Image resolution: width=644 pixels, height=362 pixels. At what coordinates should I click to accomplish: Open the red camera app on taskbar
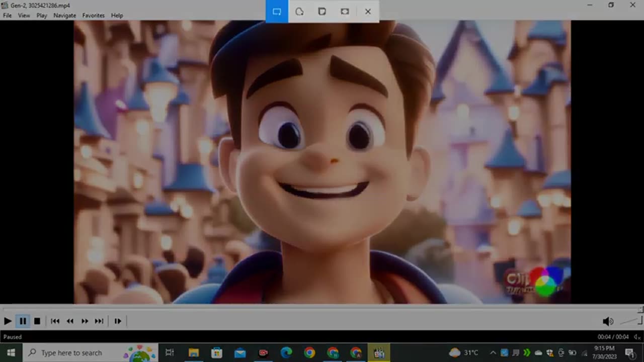point(263,352)
